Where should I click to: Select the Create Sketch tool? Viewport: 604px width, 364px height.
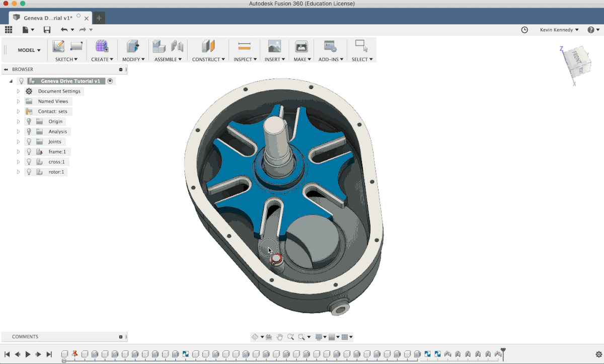[x=58, y=45]
